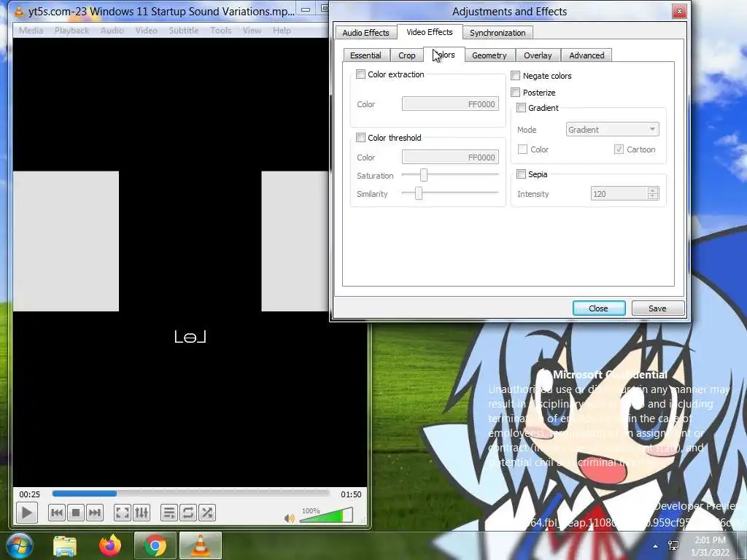This screenshot has height=560, width=747.
Task: Toggle fullscreen video mode
Action: (x=123, y=513)
